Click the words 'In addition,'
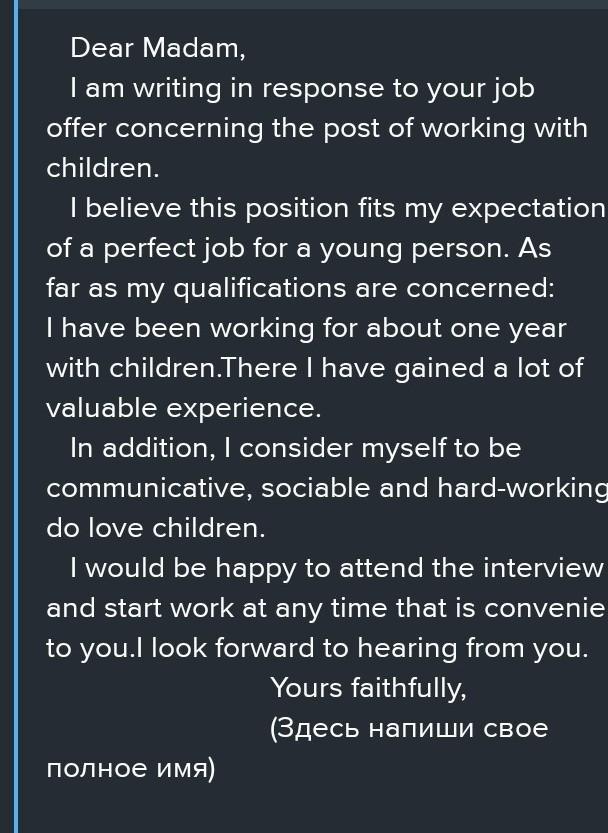Screen dimensions: 608x833 coord(142,448)
